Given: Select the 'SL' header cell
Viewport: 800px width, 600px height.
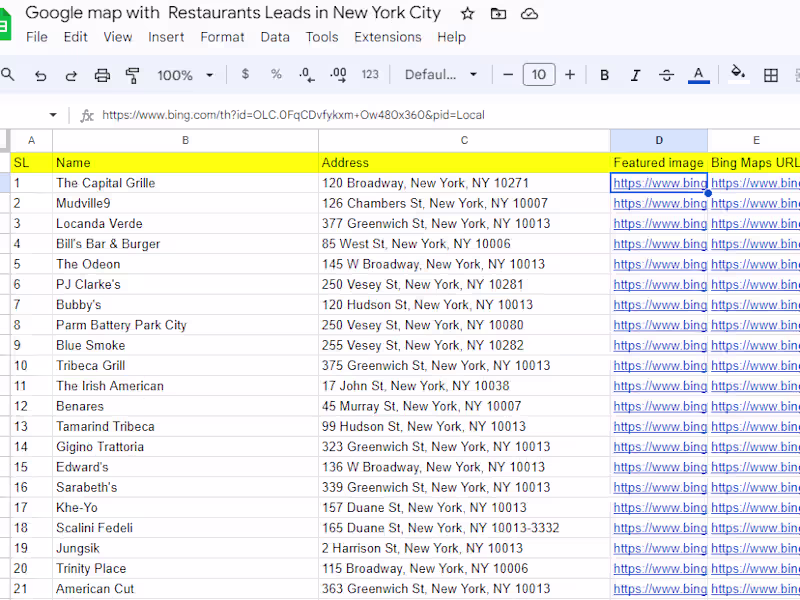Looking at the screenshot, I should coord(32,163).
